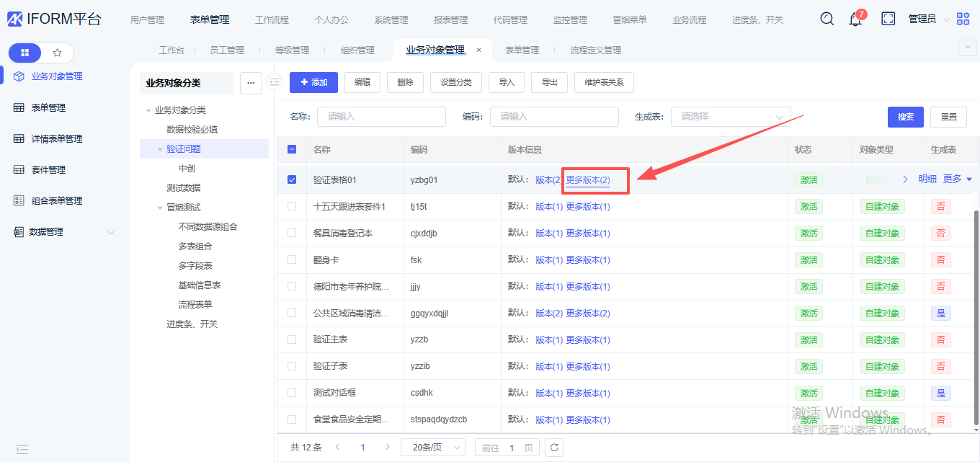The image size is (980, 462).
Task: Uncheck the 验证表格01 row checkbox
Action: click(292, 179)
